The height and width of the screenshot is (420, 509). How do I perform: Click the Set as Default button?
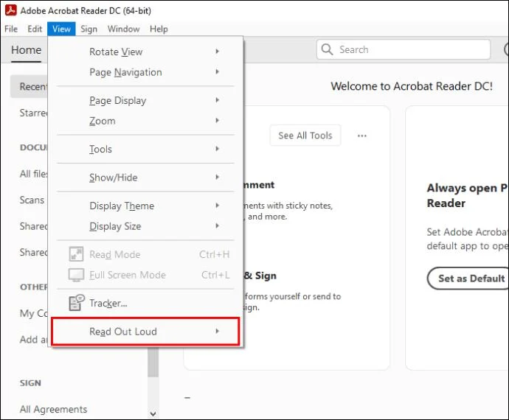pos(468,279)
